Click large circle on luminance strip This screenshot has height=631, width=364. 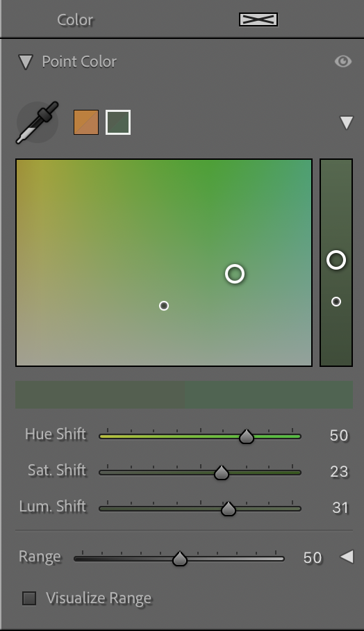click(x=336, y=260)
